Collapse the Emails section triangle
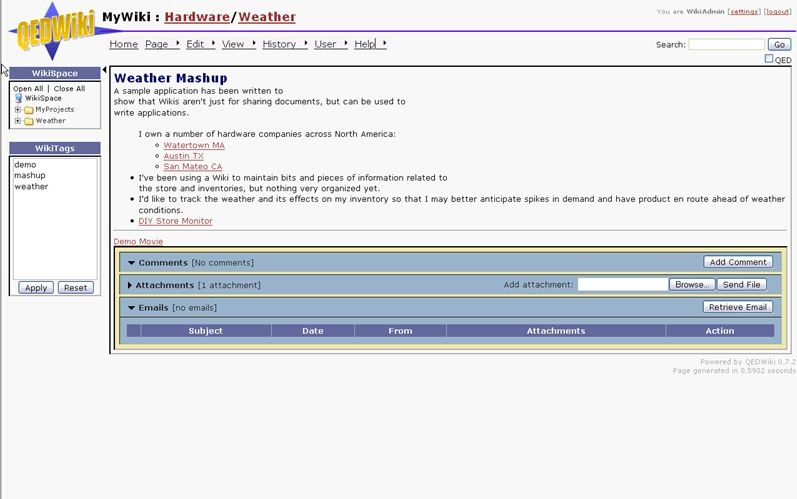This screenshot has width=797, height=499. click(131, 308)
